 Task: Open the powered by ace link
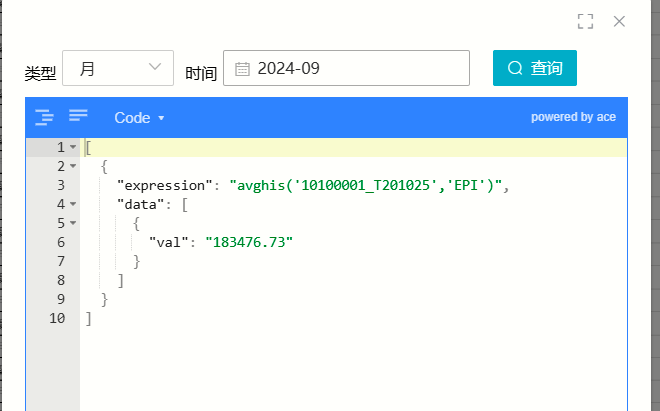(573, 117)
